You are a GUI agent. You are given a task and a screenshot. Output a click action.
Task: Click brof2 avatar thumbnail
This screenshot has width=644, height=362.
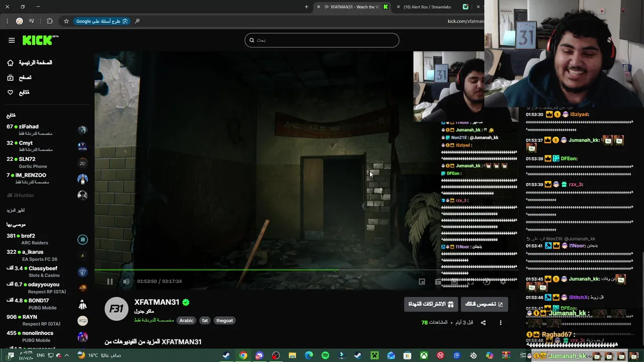point(83,239)
